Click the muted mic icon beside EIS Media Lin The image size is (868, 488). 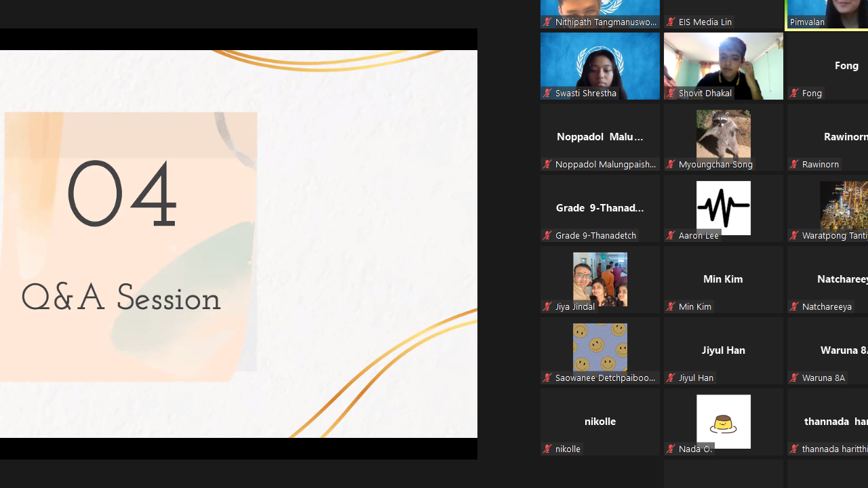(671, 22)
